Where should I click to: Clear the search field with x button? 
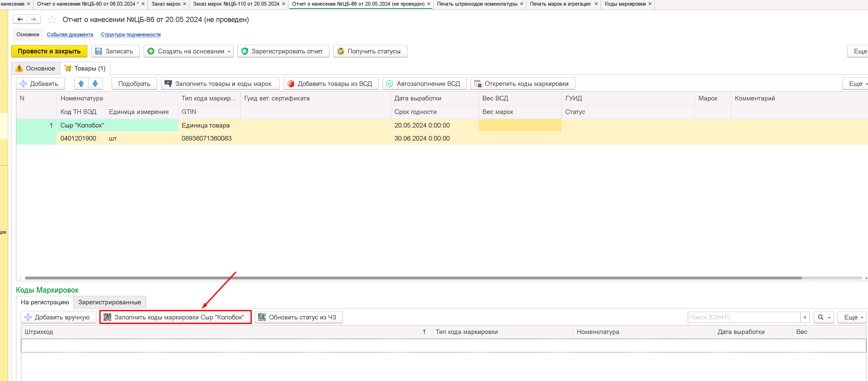[805, 317]
